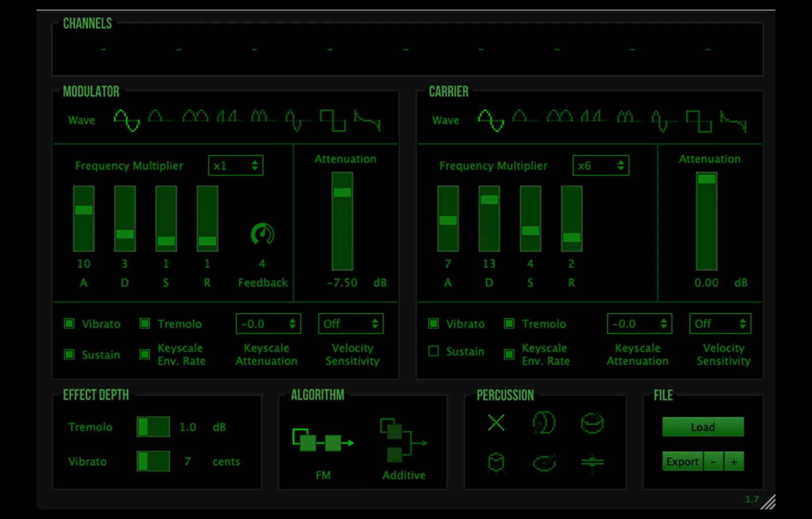Click the Modulator Attenuation slider
This screenshot has width=812, height=519.
(x=342, y=221)
